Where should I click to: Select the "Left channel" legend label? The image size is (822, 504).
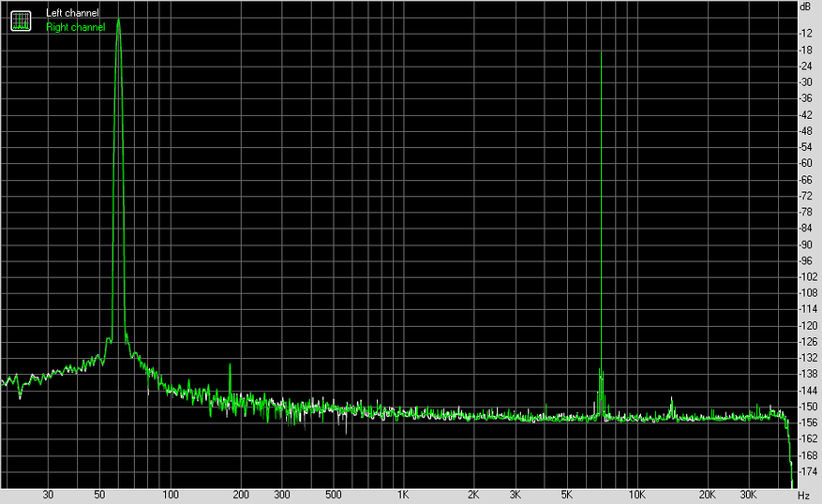pos(72,13)
